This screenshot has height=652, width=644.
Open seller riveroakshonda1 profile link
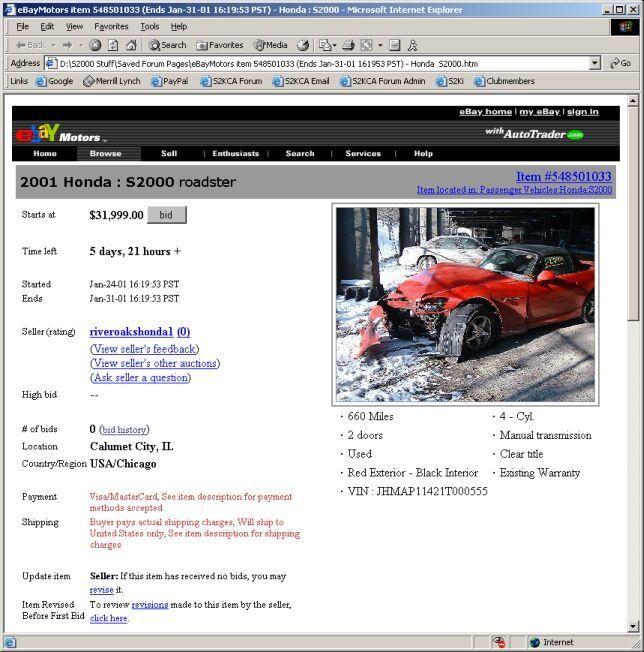click(x=131, y=331)
